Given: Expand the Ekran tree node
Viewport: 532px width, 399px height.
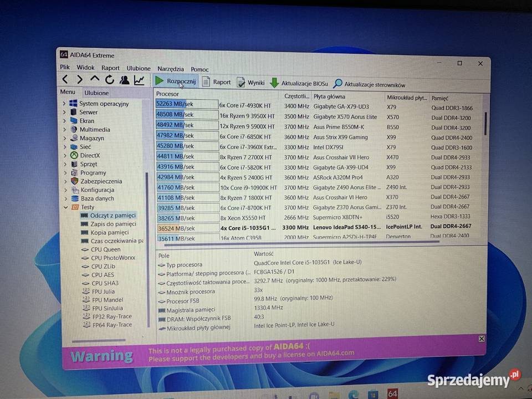Looking at the screenshot, I should click(x=64, y=120).
